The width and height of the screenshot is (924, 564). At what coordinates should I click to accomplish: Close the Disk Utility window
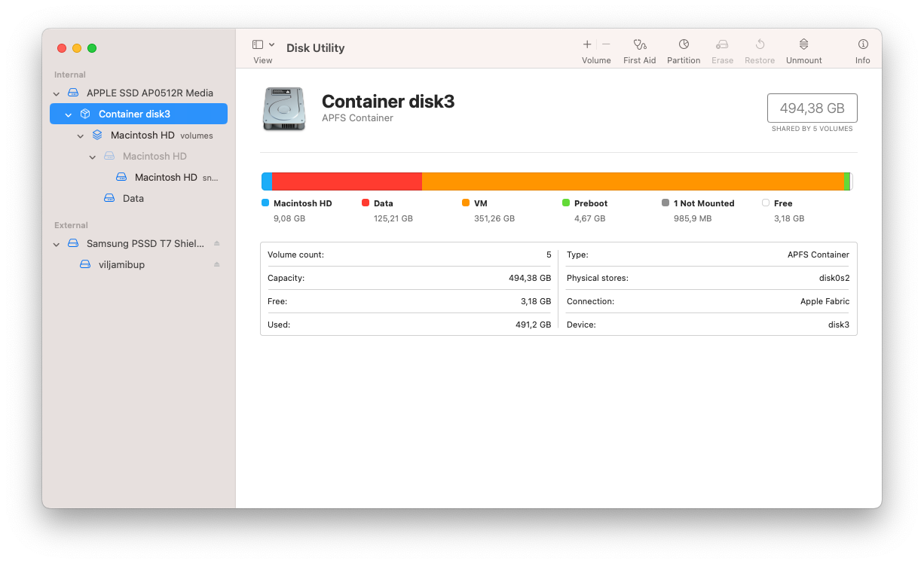[x=62, y=48]
